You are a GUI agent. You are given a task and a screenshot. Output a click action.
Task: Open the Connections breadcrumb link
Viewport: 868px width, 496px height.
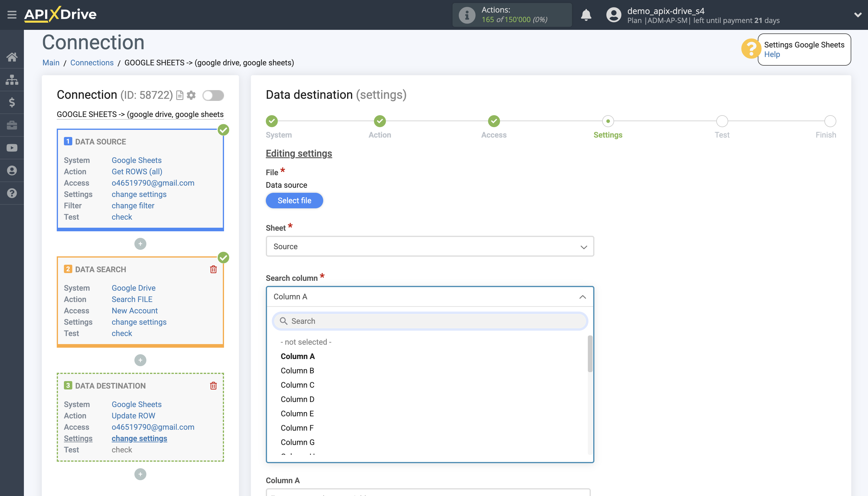pyautogui.click(x=92, y=63)
